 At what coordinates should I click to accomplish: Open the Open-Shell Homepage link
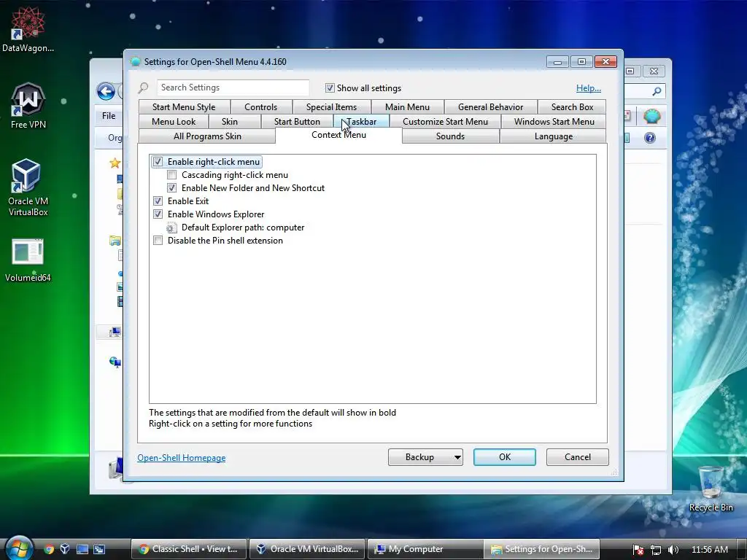pos(182,458)
